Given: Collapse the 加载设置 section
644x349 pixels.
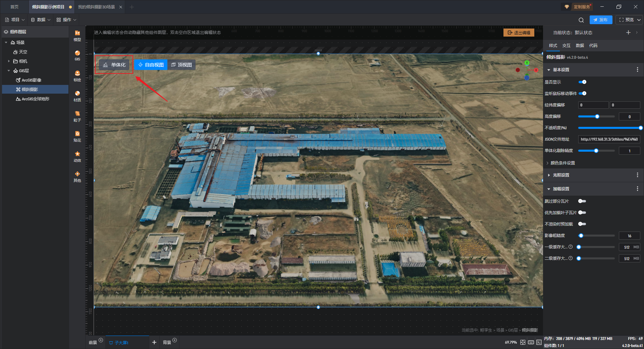Looking at the screenshot, I should coord(549,189).
